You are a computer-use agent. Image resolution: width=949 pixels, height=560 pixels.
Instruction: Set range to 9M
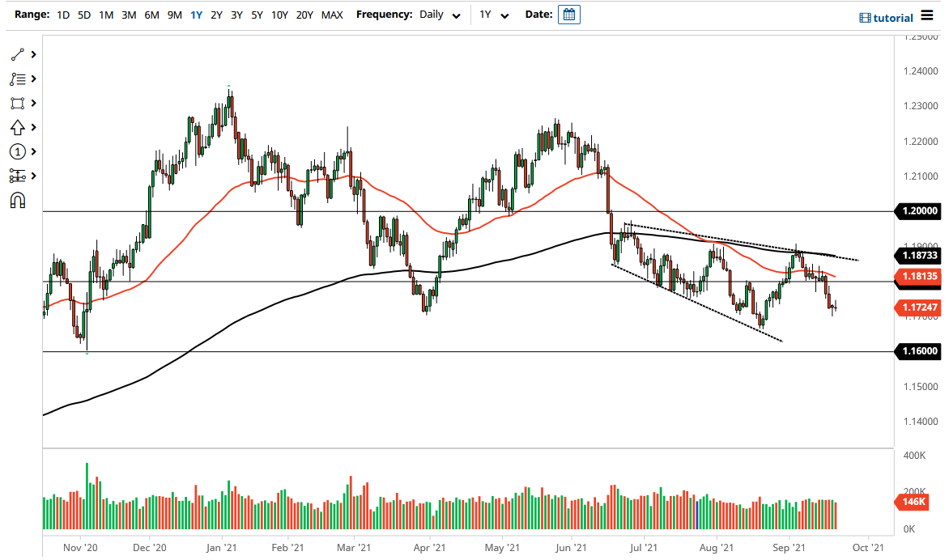click(x=174, y=15)
